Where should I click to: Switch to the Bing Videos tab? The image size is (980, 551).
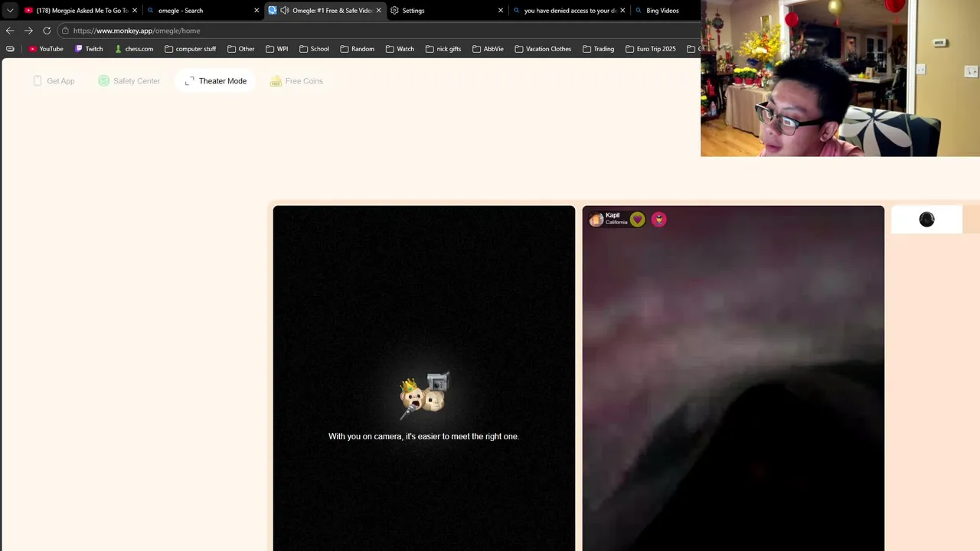point(662,11)
